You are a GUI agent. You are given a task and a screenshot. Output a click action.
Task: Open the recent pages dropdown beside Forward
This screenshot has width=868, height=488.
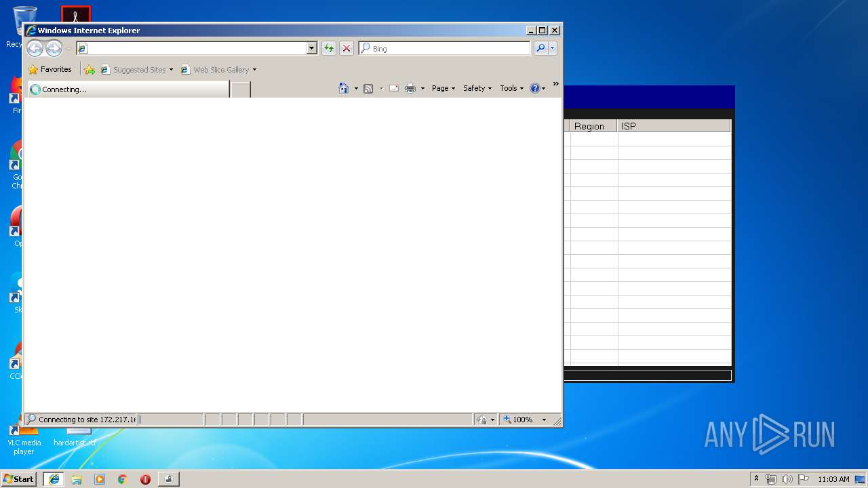[x=68, y=49]
